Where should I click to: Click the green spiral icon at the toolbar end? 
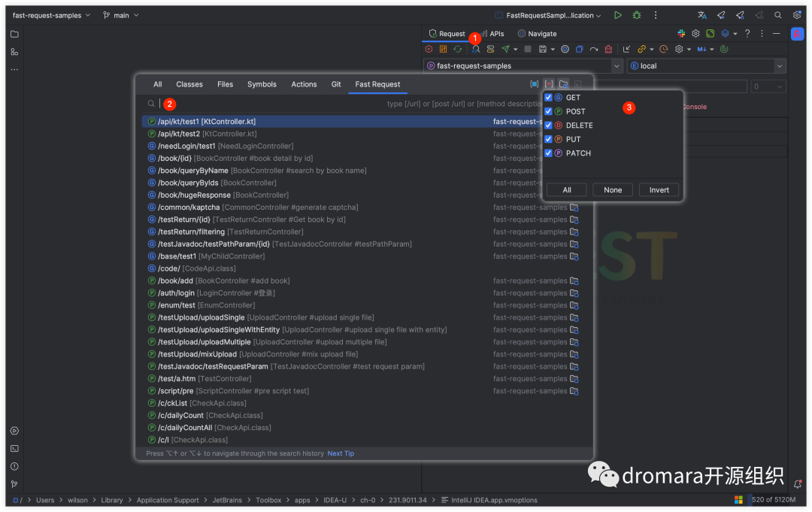tap(724, 49)
